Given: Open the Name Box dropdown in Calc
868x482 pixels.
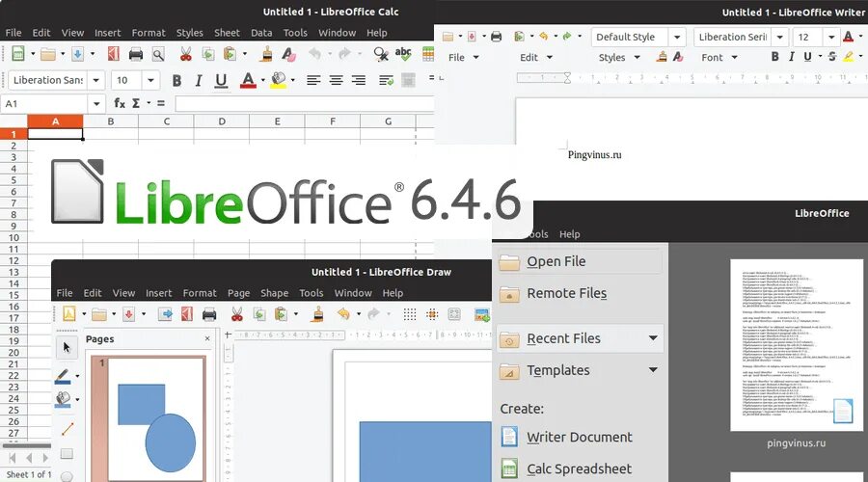Looking at the screenshot, I should click(96, 103).
